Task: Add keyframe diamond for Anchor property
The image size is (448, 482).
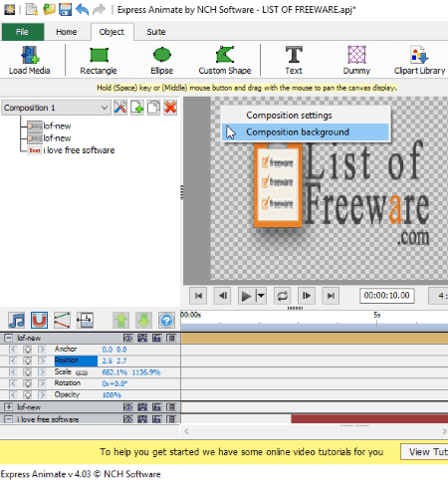Action: [28, 350]
